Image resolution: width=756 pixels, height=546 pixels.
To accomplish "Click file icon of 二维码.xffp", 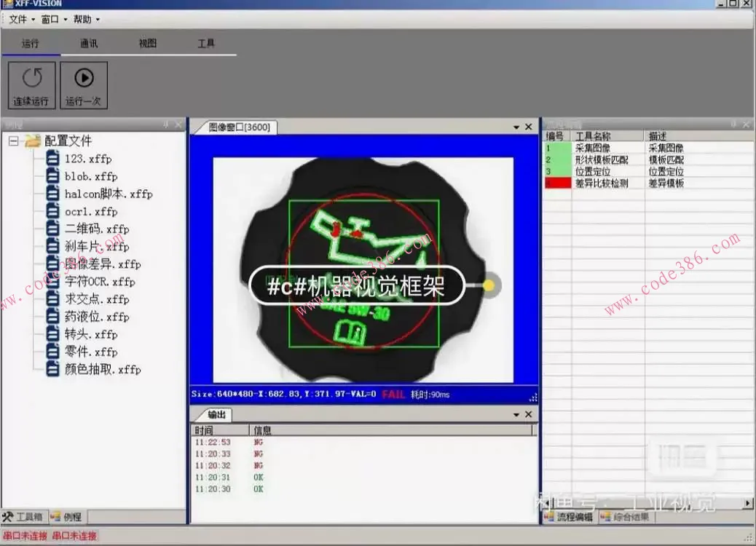I will pyautogui.click(x=52, y=229).
